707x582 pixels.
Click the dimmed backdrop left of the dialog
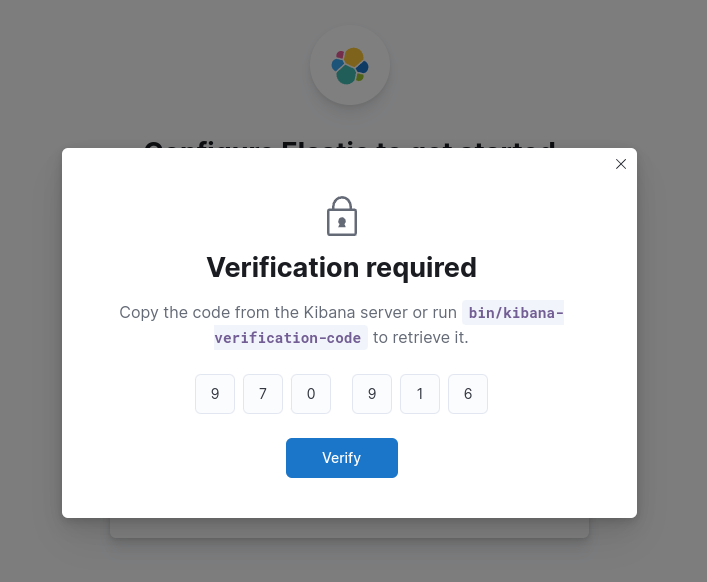[x=30, y=330]
